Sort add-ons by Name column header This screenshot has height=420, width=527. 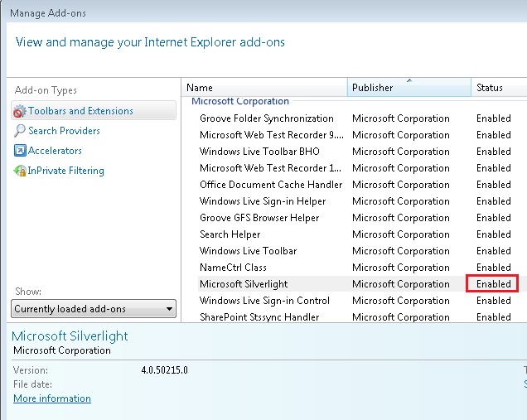(x=263, y=88)
